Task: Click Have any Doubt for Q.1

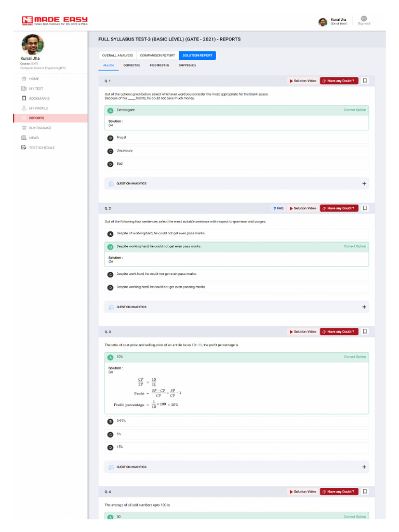Action: click(x=339, y=81)
